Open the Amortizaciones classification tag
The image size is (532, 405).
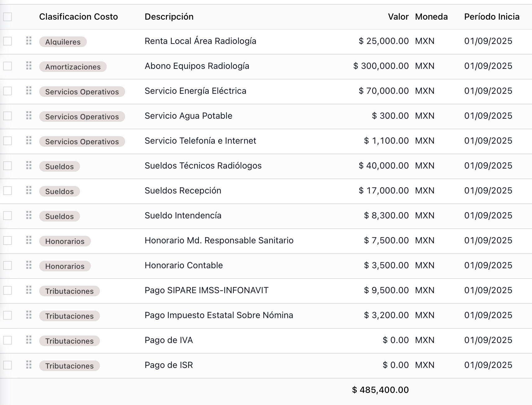click(73, 67)
